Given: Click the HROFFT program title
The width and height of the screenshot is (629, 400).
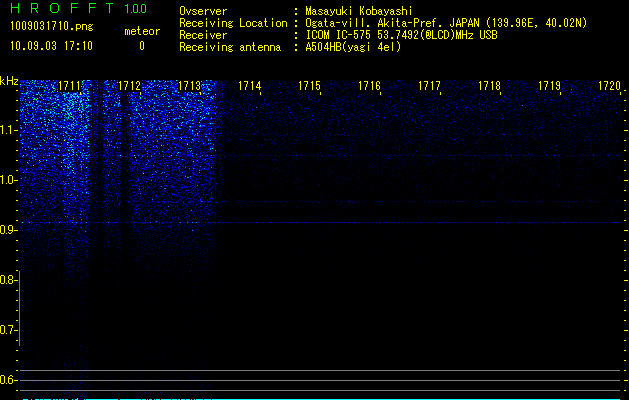Looking at the screenshot, I should coord(63,8).
